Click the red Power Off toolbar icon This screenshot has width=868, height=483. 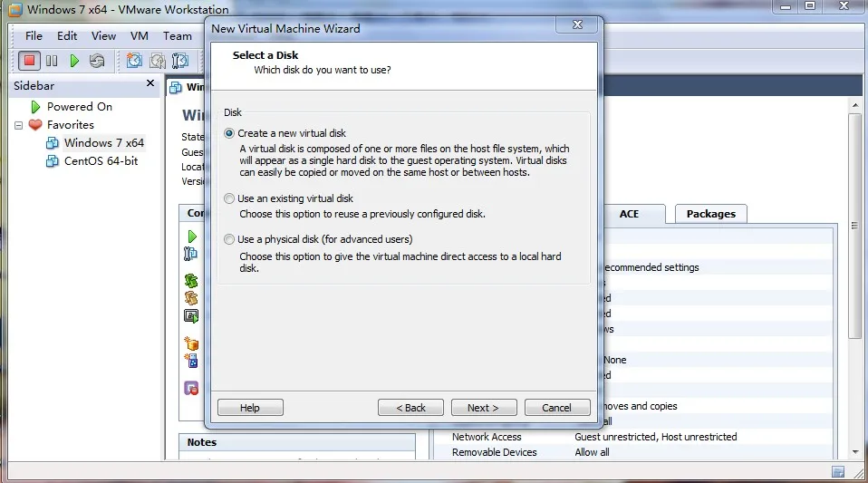click(29, 61)
